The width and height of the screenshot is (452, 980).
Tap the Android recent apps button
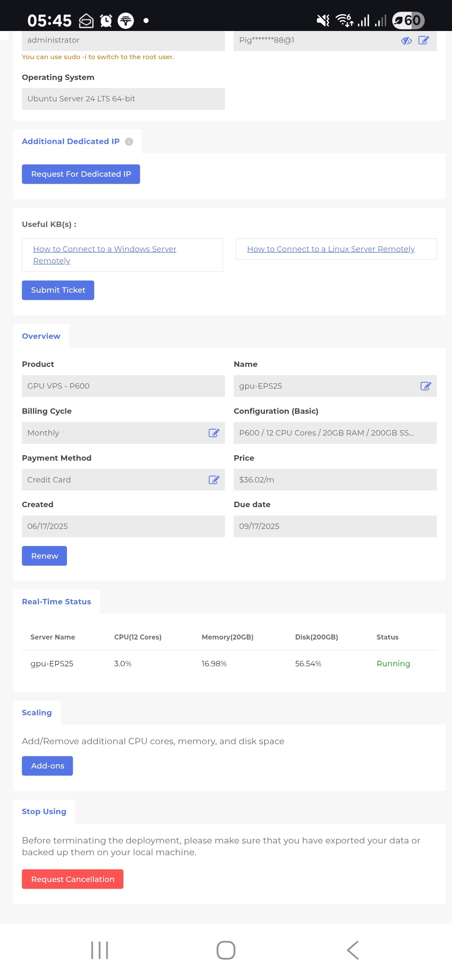pyautogui.click(x=100, y=950)
